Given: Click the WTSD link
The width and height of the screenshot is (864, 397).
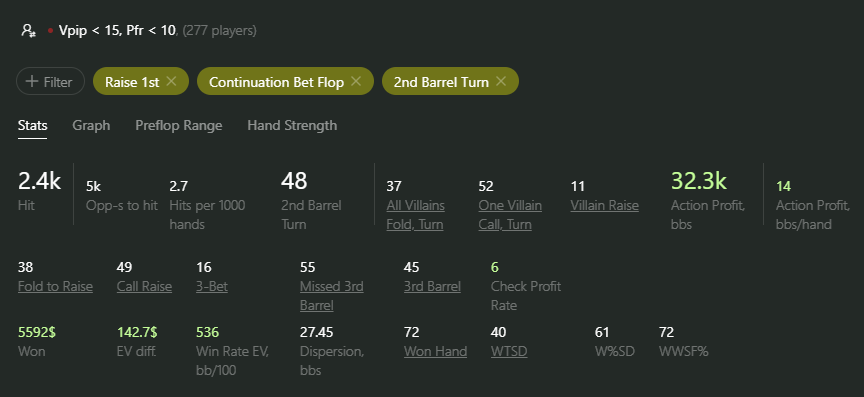Looking at the screenshot, I should click(509, 351).
